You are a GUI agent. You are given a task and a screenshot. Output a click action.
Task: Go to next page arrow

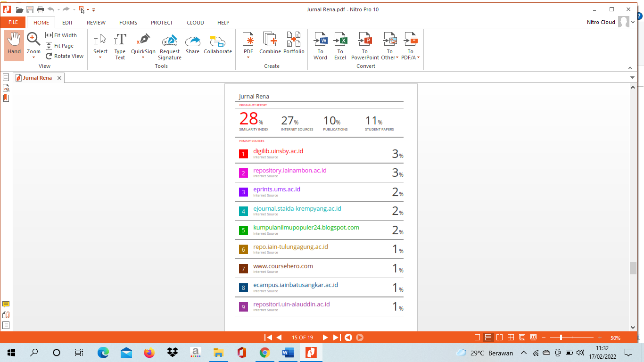coord(325,337)
